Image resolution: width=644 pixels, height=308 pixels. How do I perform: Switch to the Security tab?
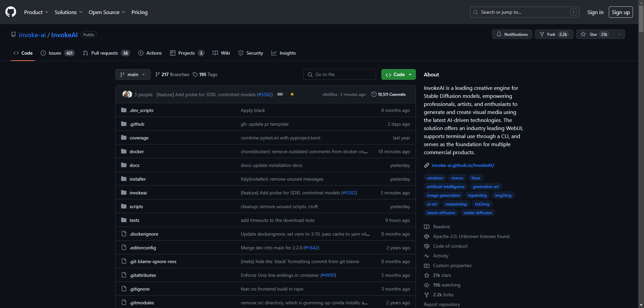click(x=251, y=53)
